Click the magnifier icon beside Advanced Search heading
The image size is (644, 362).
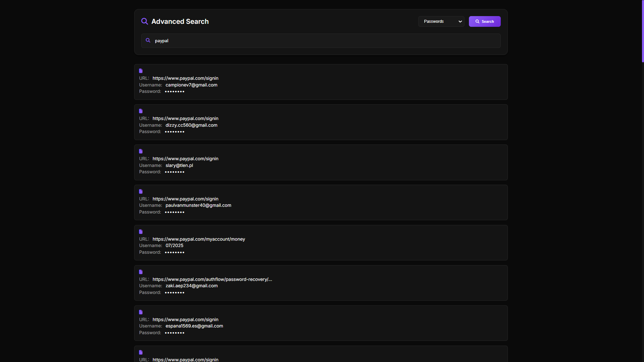coord(145,21)
